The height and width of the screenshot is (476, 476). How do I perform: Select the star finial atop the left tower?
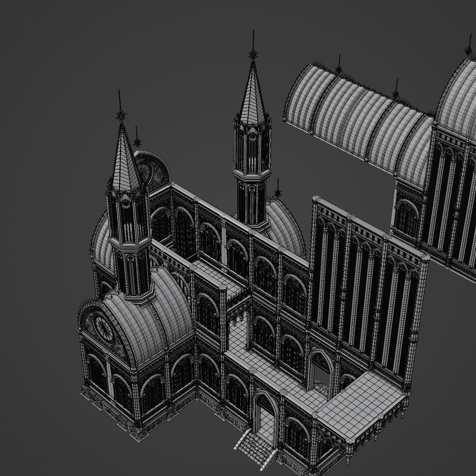(121, 116)
